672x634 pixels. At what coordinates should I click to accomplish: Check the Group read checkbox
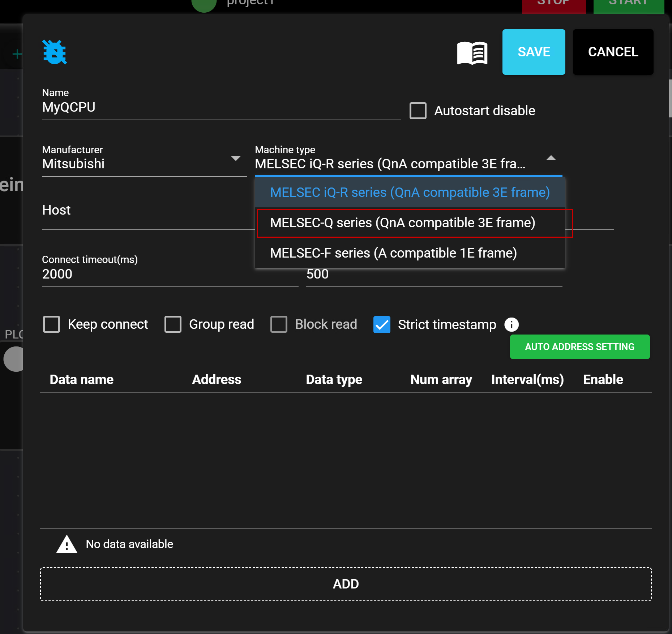(173, 324)
